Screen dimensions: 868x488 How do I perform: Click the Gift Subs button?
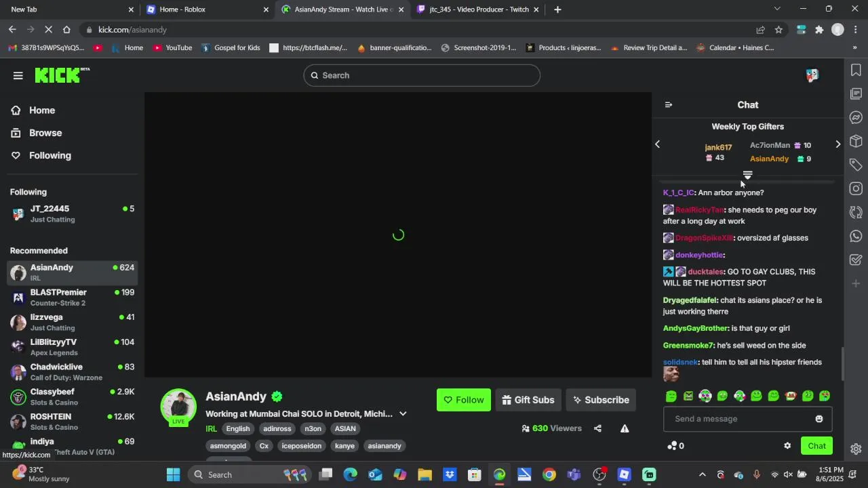(x=528, y=400)
